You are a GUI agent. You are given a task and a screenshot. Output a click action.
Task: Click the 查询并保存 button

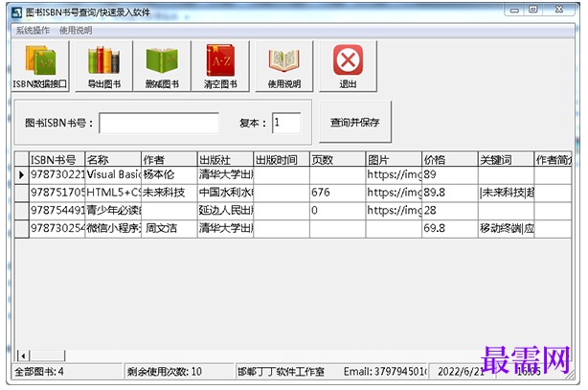(355, 122)
